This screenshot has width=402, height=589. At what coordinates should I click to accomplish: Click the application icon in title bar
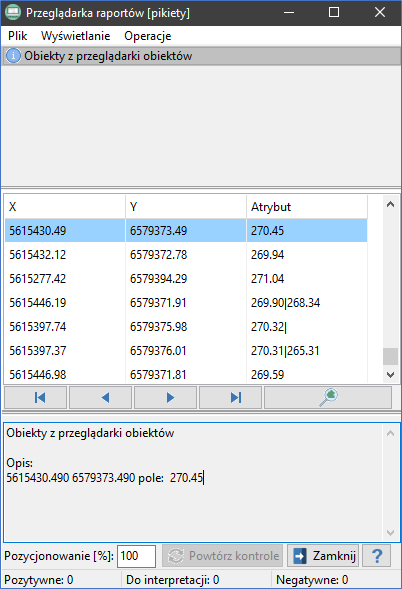click(13, 13)
